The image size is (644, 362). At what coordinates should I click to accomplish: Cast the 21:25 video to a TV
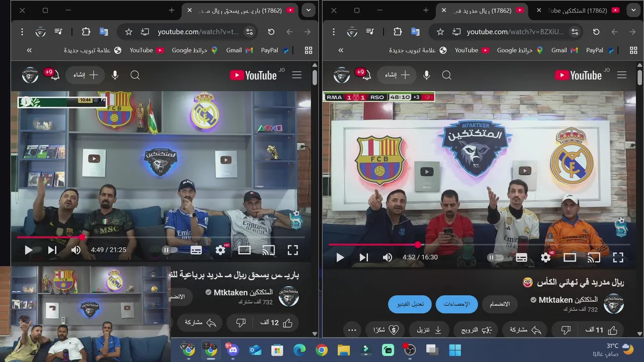[x=269, y=250]
